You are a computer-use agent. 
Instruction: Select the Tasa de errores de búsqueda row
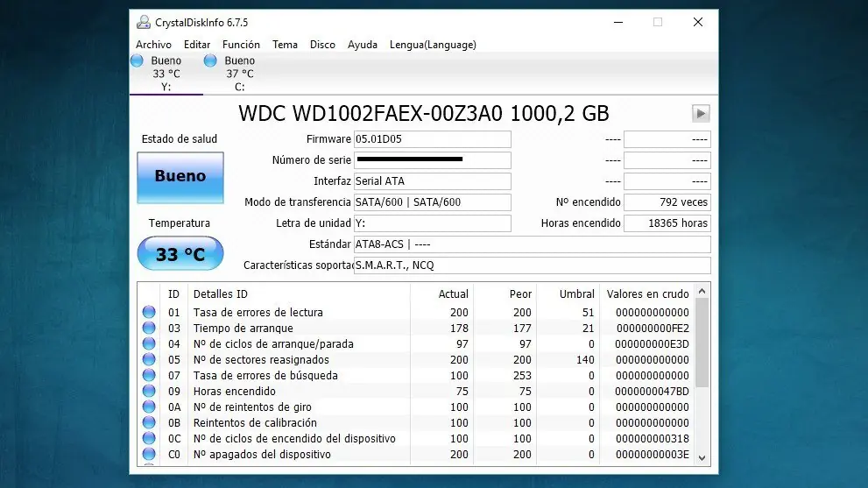[x=416, y=376]
